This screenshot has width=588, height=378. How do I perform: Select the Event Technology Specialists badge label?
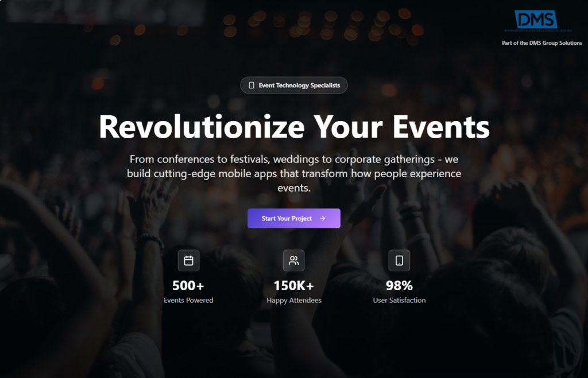point(299,85)
